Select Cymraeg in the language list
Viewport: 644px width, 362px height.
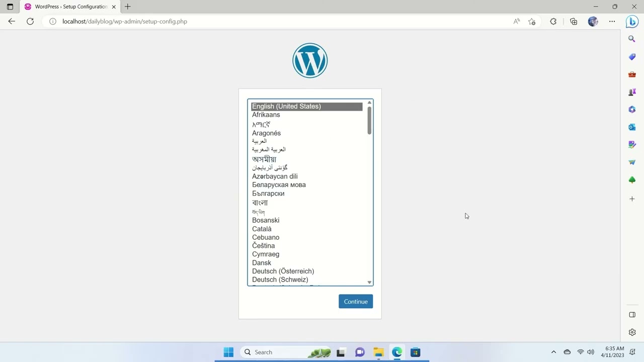coord(307,254)
